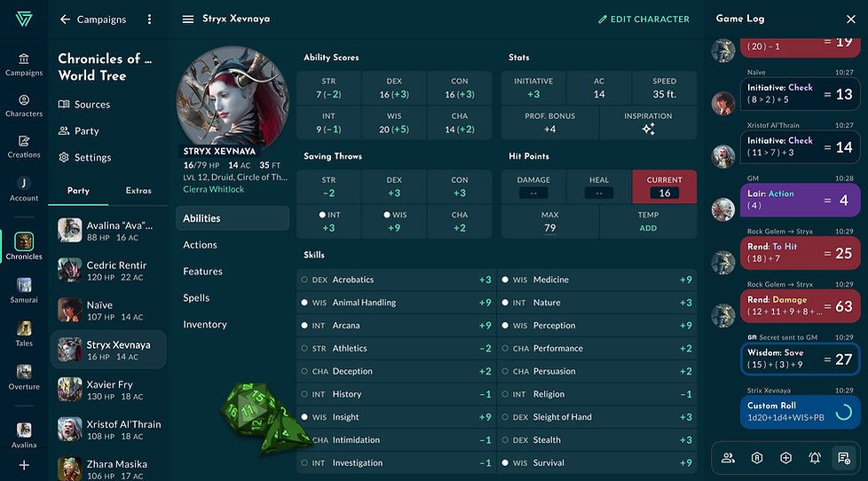The image size is (868, 481).
Task: Select the Avalina character icon in sidebar
Action: (24, 435)
